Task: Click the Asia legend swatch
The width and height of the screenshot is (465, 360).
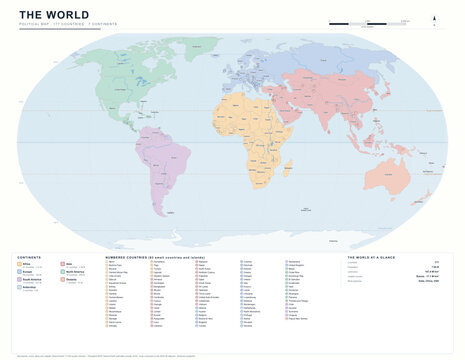Action: point(63,264)
